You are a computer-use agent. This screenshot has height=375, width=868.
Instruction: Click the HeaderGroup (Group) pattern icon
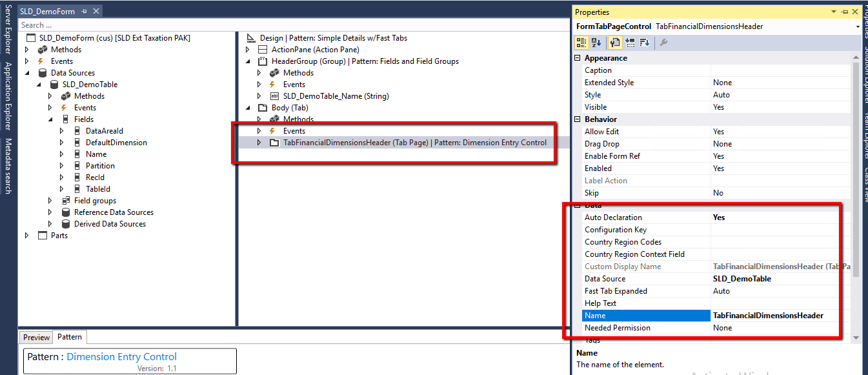pos(263,61)
